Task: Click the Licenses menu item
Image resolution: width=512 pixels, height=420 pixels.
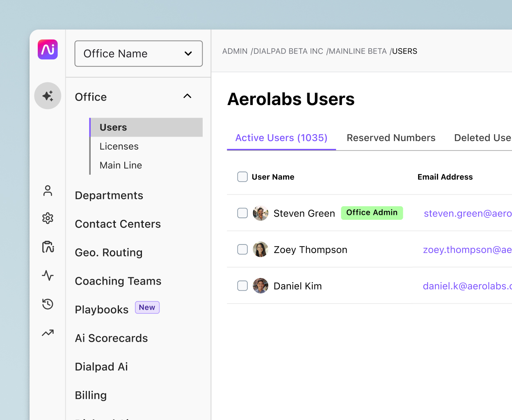Action: [x=119, y=146]
